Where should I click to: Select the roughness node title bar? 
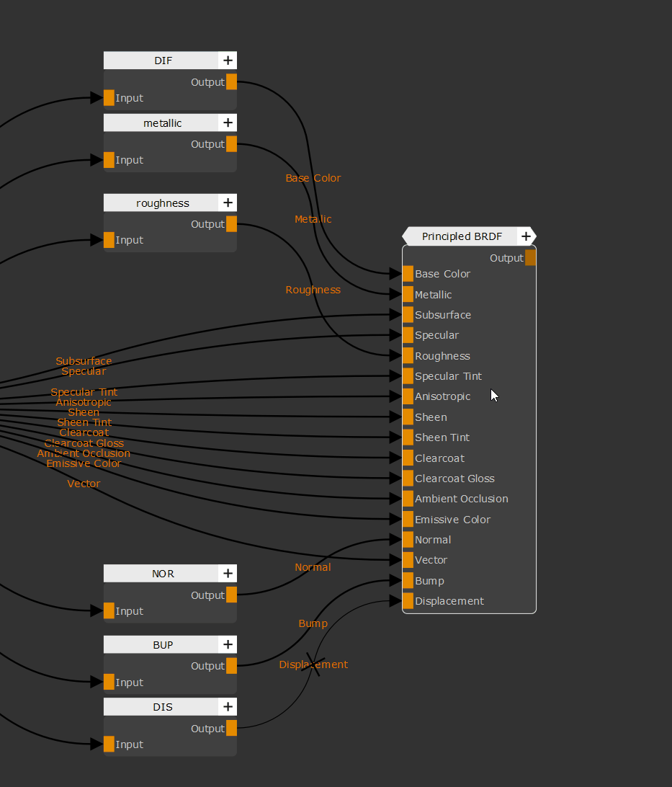coord(162,203)
